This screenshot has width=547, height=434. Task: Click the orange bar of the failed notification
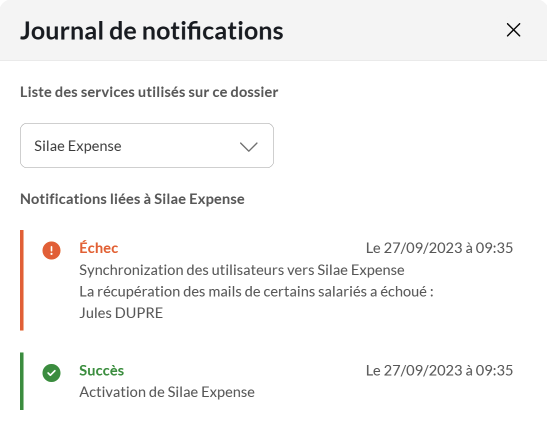pyautogui.click(x=22, y=280)
